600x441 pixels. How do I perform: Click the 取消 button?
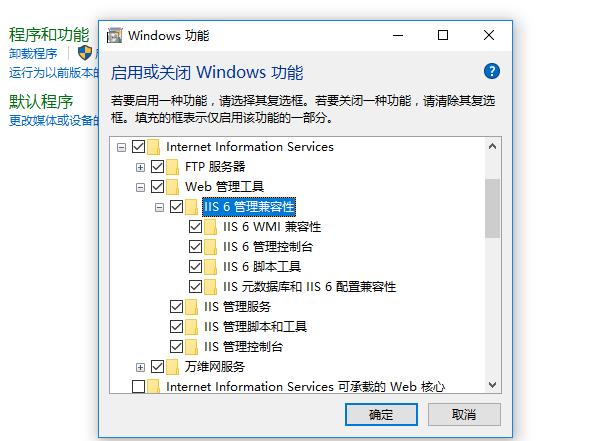464,414
